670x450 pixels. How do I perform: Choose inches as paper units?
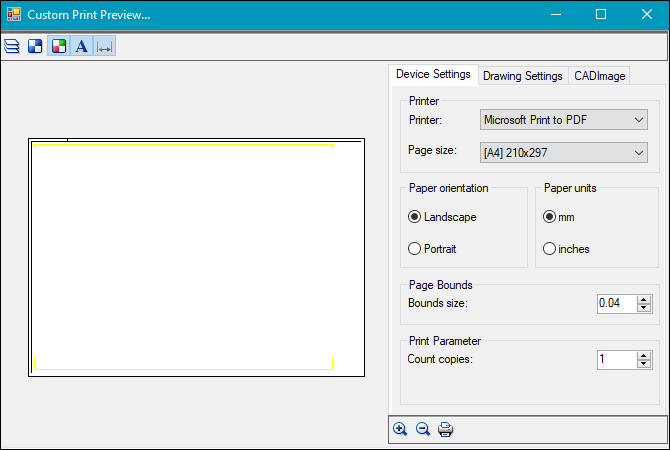coord(549,249)
